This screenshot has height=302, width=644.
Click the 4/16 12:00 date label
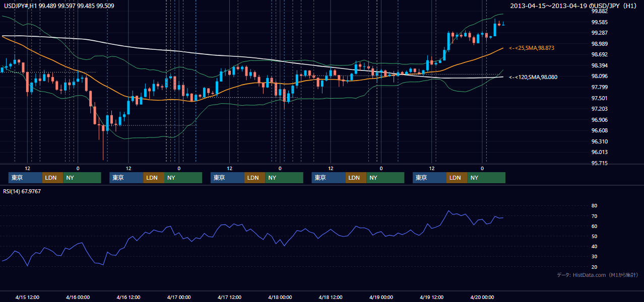pos(128,297)
